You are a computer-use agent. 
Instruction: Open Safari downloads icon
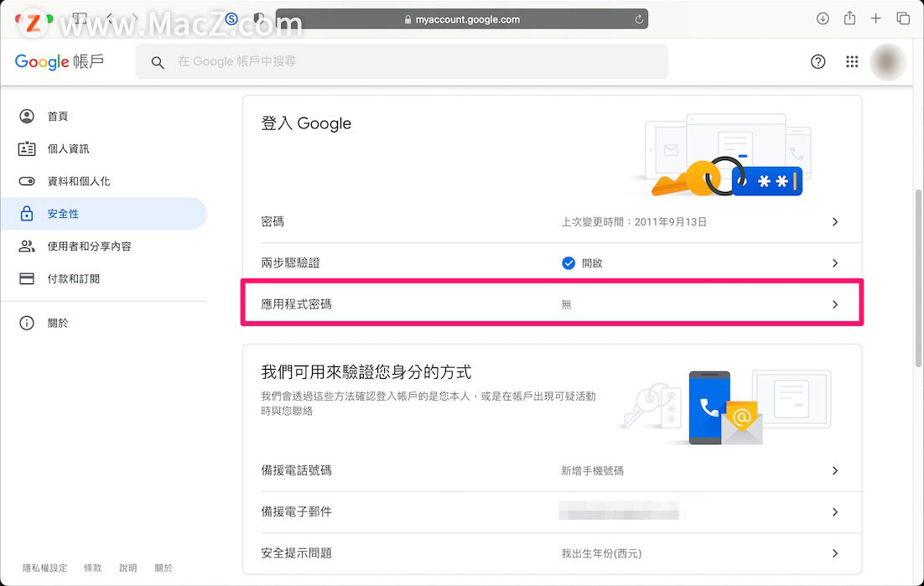(823, 18)
